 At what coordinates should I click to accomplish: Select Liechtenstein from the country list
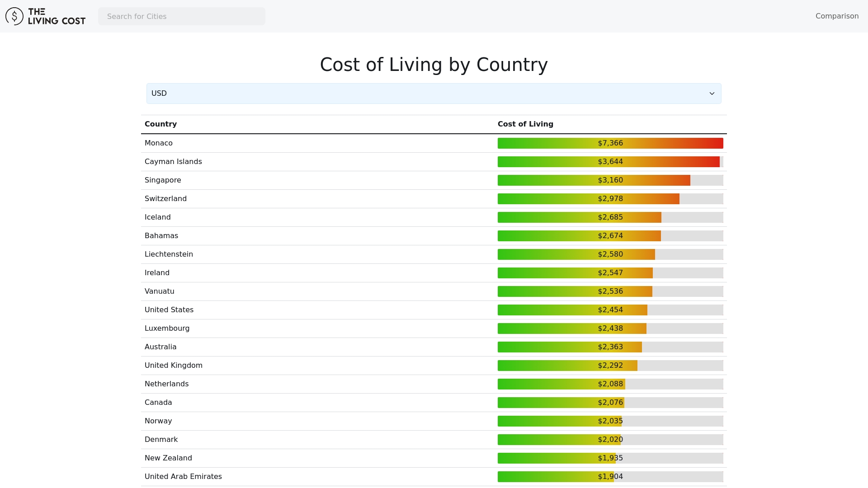(169, 254)
